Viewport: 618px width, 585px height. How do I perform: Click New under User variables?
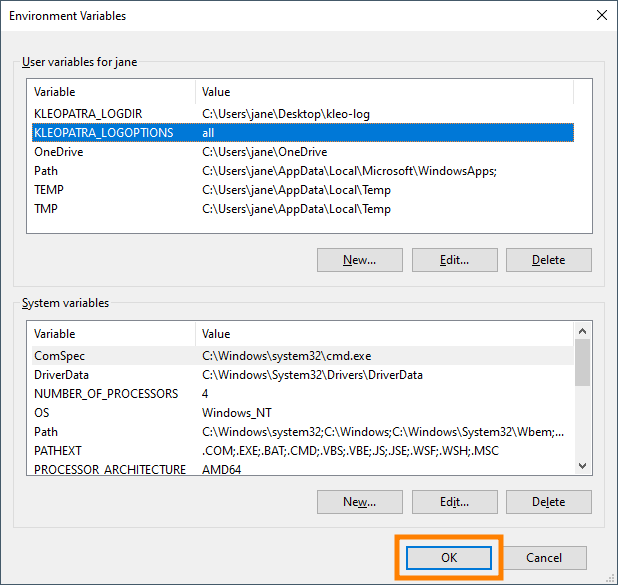pyautogui.click(x=359, y=260)
